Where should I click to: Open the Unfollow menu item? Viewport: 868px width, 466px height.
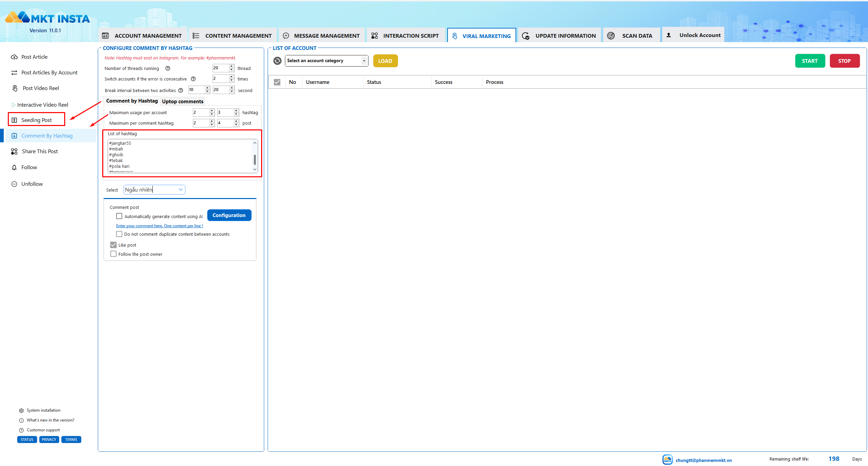coord(32,184)
